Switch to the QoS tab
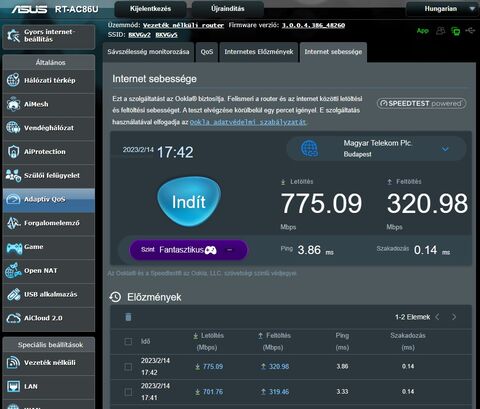Image resolution: width=480 pixels, height=409 pixels. tap(207, 52)
